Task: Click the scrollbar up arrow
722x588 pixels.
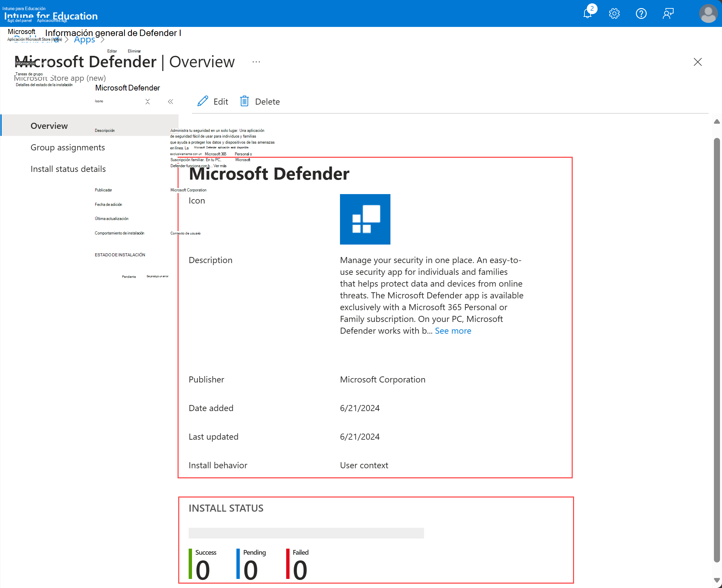Action: (717, 121)
